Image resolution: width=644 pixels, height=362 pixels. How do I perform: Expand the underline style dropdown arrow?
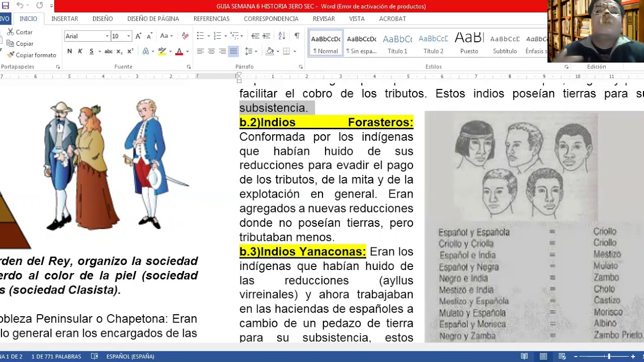[99, 51]
